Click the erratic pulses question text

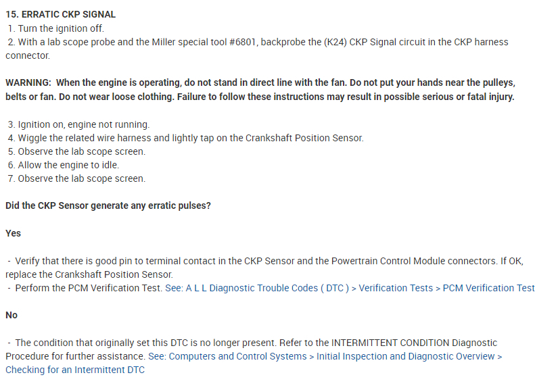(x=108, y=205)
